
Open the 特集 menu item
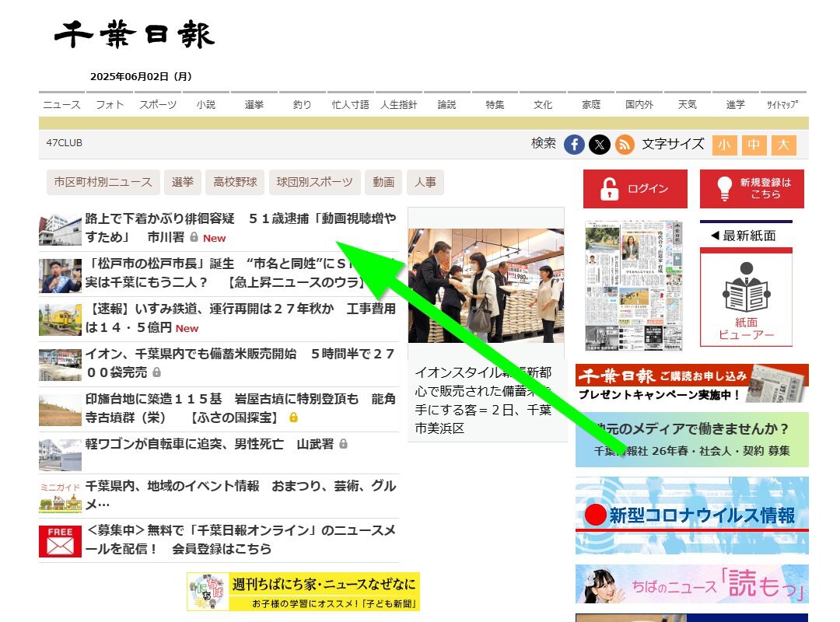[495, 104]
